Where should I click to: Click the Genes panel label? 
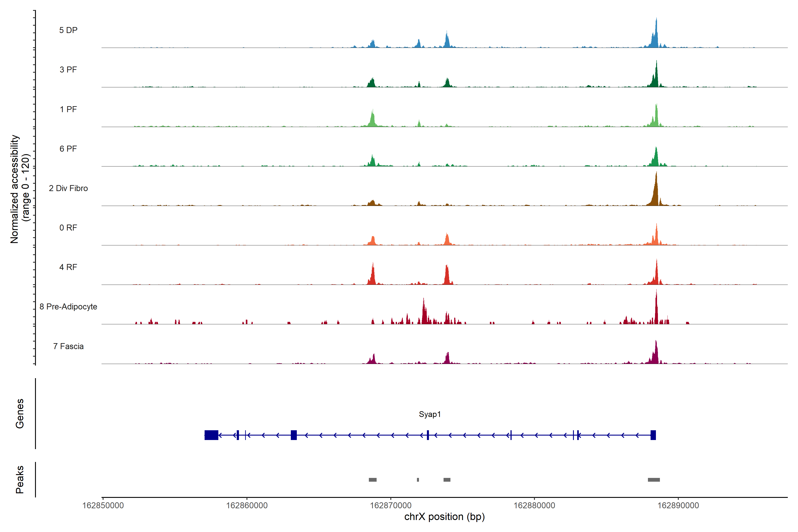click(x=20, y=414)
